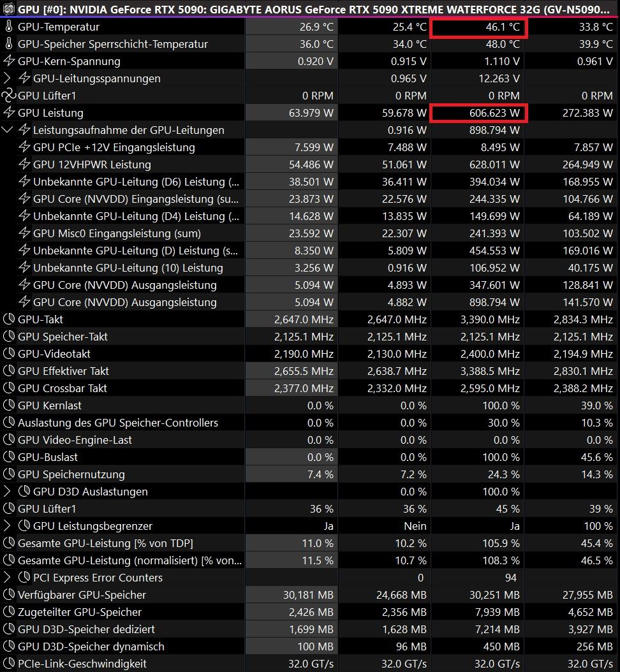This screenshot has width=620, height=672.
Task: Click 3,390.0 MHz maximum GPU-Takt value
Action: tap(490, 319)
